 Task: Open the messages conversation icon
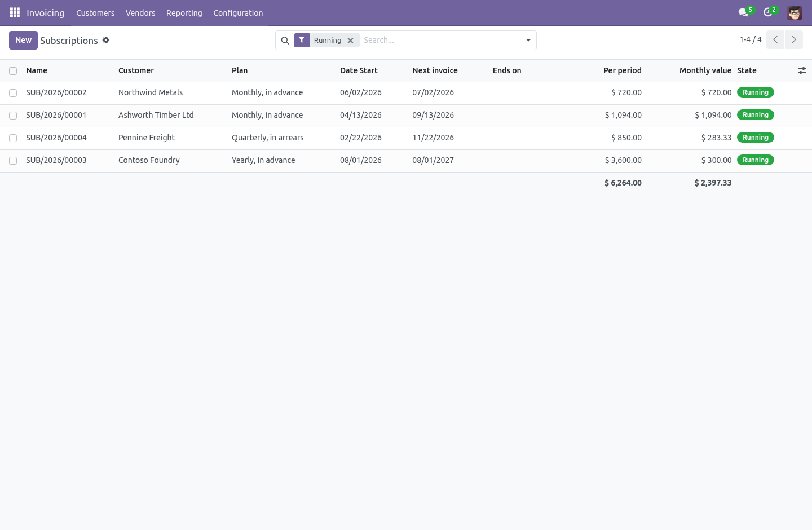click(x=743, y=12)
